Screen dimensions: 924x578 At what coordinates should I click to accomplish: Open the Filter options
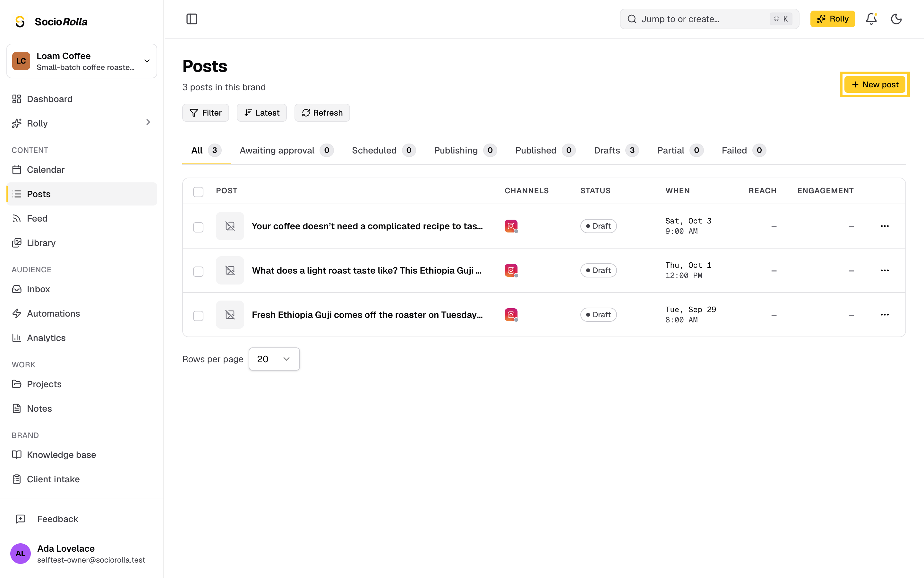205,113
